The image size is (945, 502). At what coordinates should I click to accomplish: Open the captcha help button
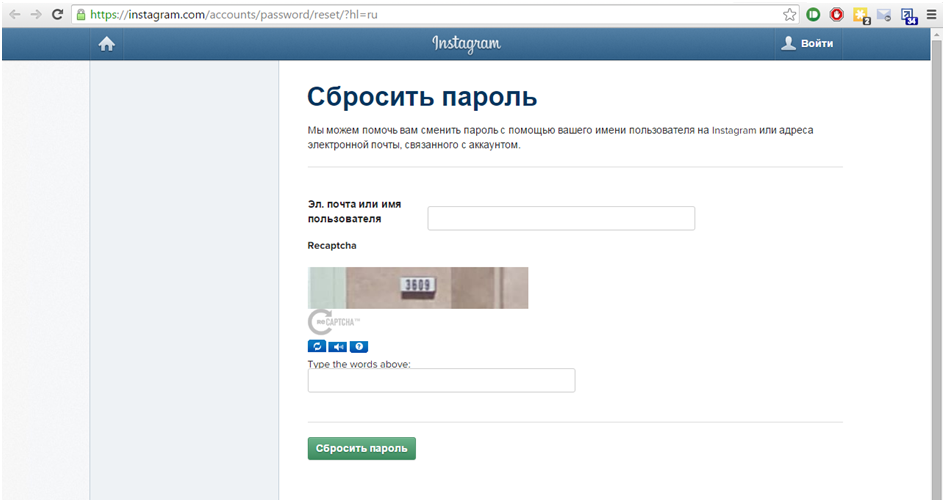(359, 347)
